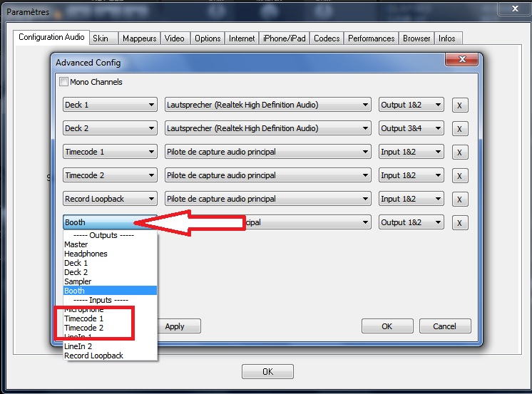The width and height of the screenshot is (532, 394).
Task: Change Timecode 2 Input 1&2 channel dropdown
Action: click(x=411, y=175)
